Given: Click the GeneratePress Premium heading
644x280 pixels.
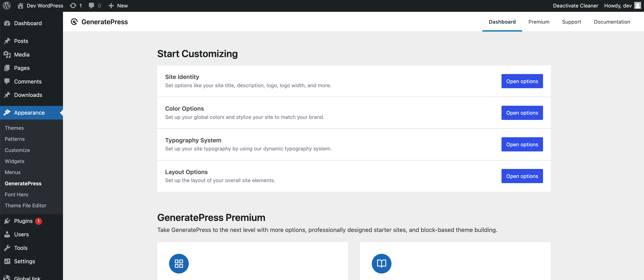Looking at the screenshot, I should 211,218.
